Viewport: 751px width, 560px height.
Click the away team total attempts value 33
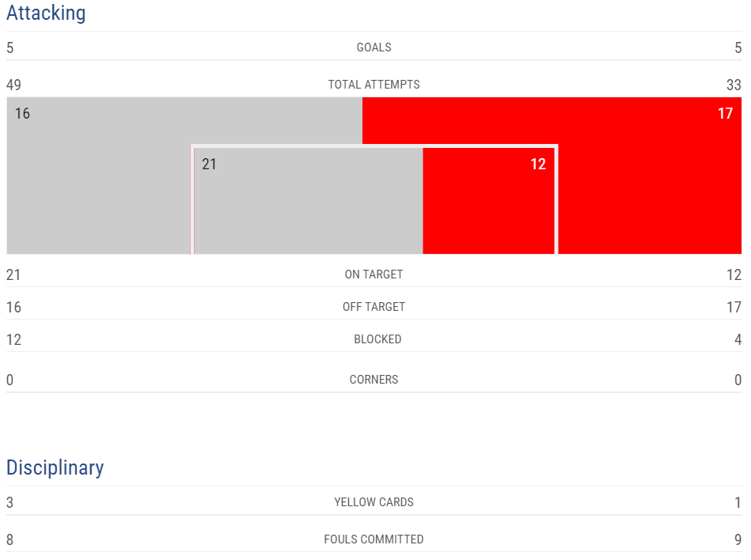734,85
